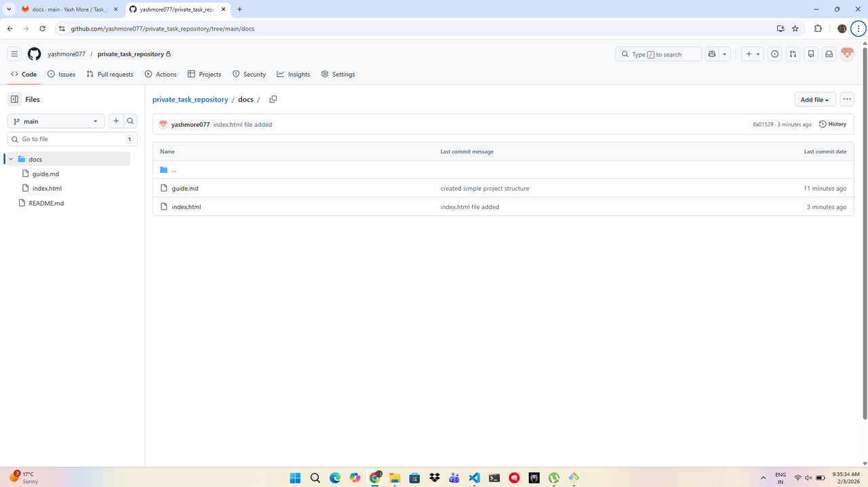Open the more options ellipsis button
The width and height of the screenshot is (868, 487).
847,100
